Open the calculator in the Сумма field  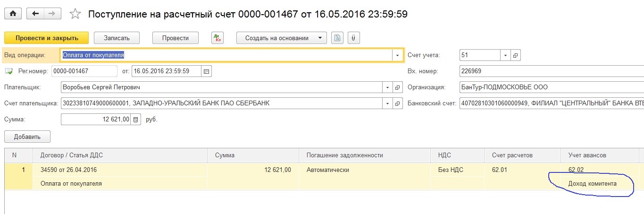[136, 120]
